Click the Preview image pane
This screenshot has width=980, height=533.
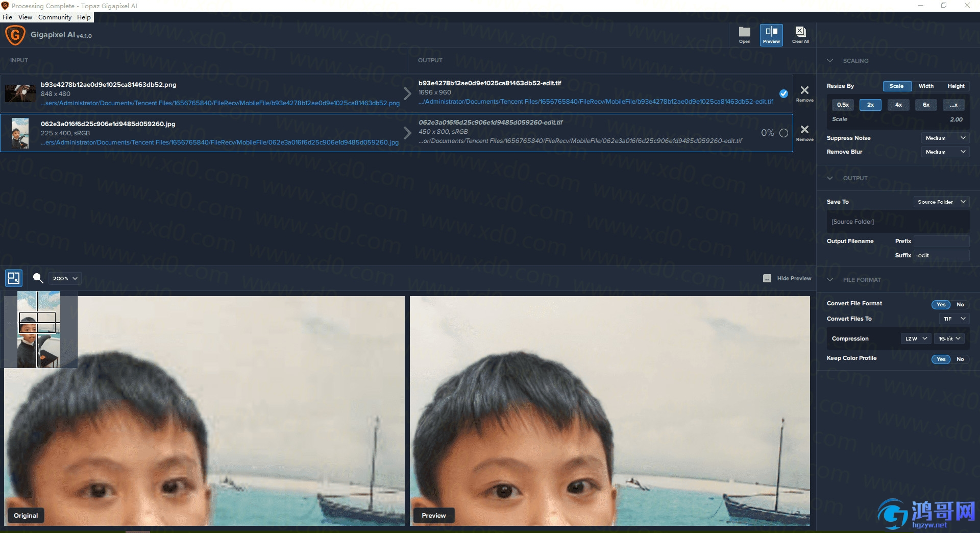pyautogui.click(x=609, y=411)
